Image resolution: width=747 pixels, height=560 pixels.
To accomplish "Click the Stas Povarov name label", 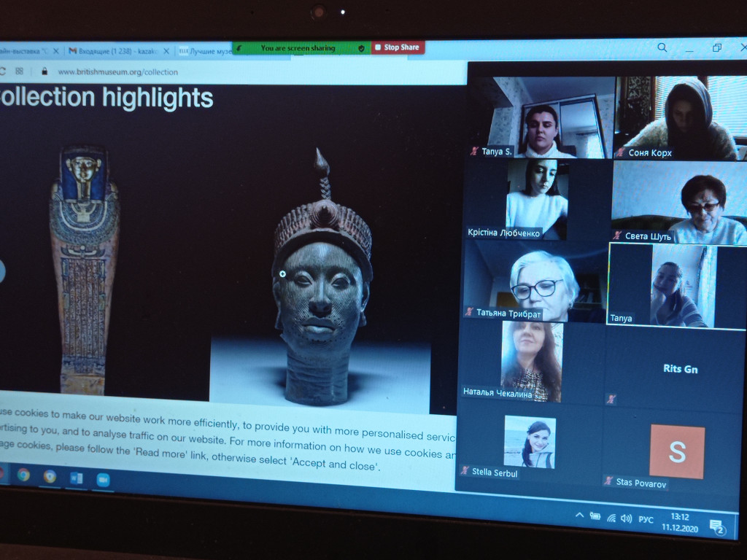I will (640, 483).
